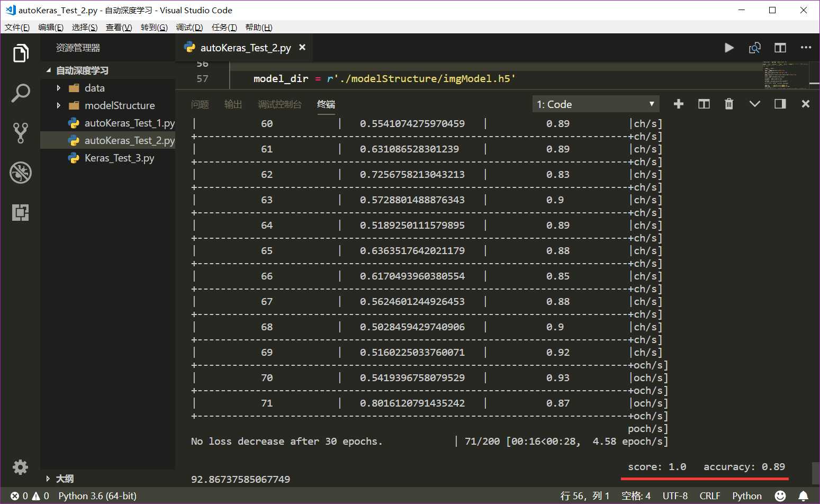The width and height of the screenshot is (820, 504).
Task: Open notifications bell in status bar
Action: tap(803, 496)
